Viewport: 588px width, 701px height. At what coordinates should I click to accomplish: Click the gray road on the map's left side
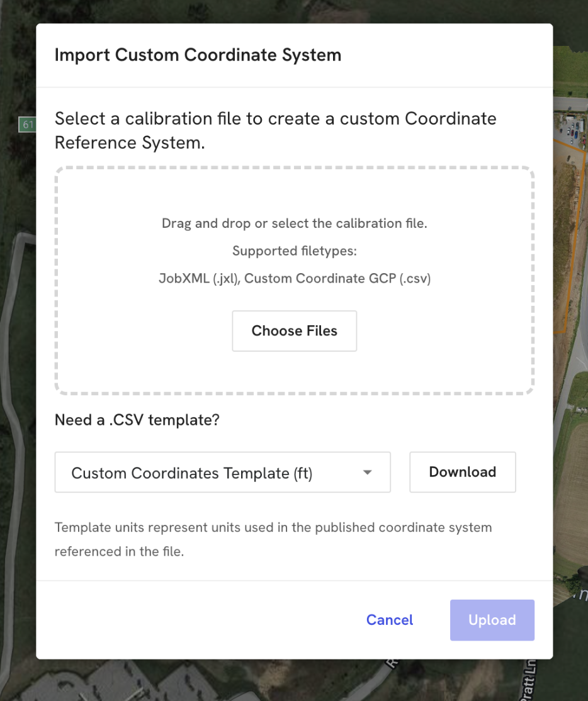point(13,402)
